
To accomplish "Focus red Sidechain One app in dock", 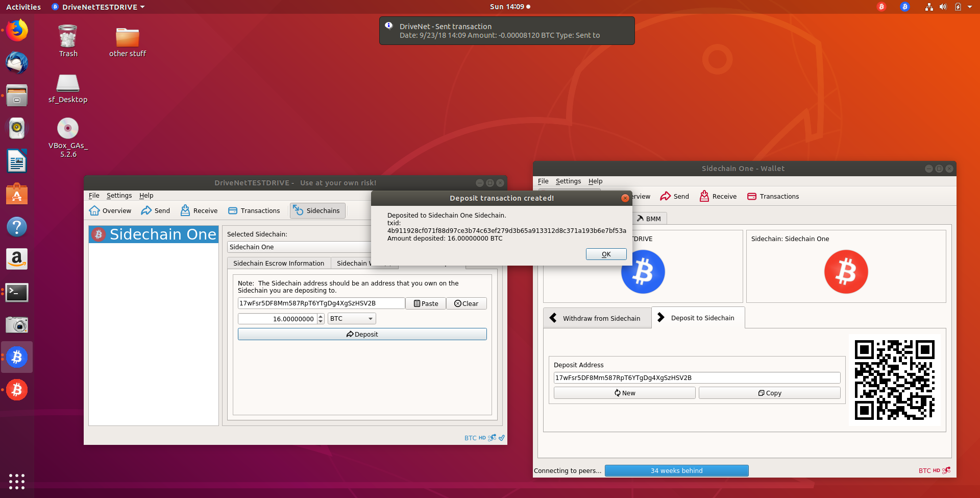I will pos(17,390).
